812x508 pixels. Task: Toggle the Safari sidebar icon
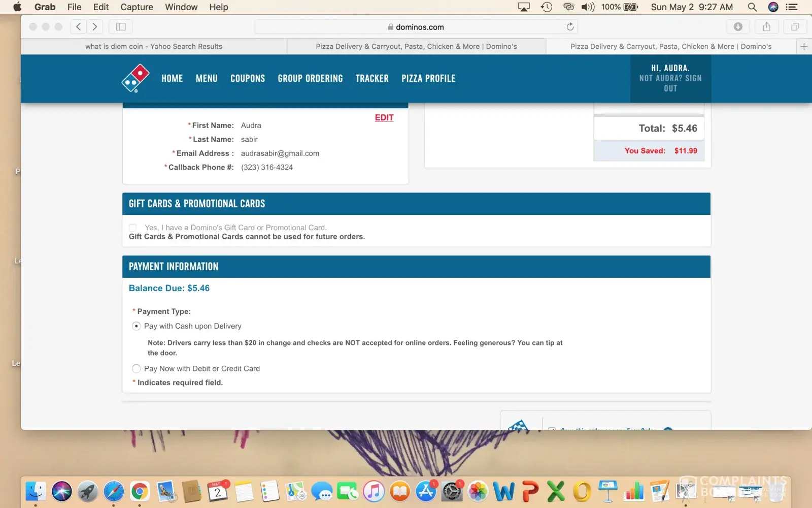click(121, 27)
